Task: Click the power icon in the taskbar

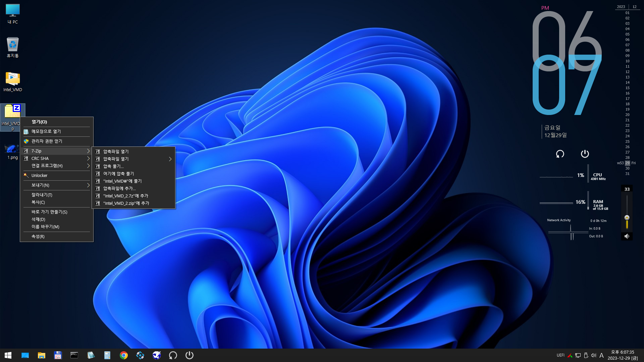Action: (190, 355)
